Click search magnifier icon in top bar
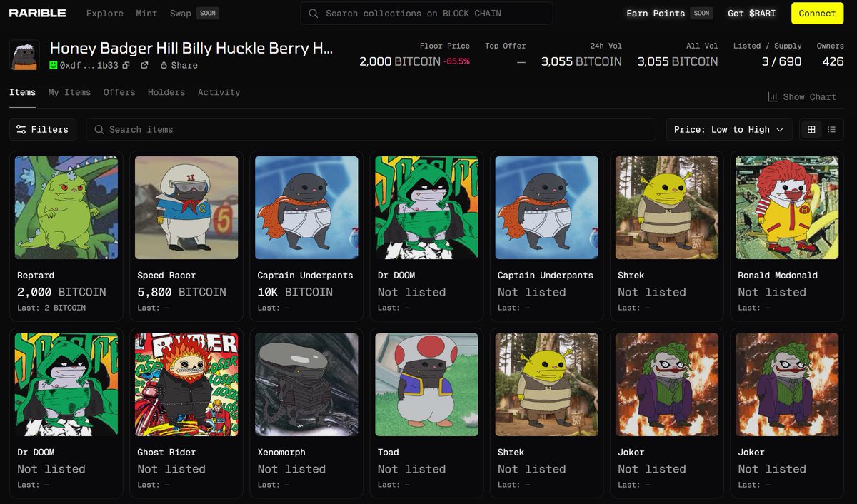This screenshot has width=857, height=504. click(314, 13)
